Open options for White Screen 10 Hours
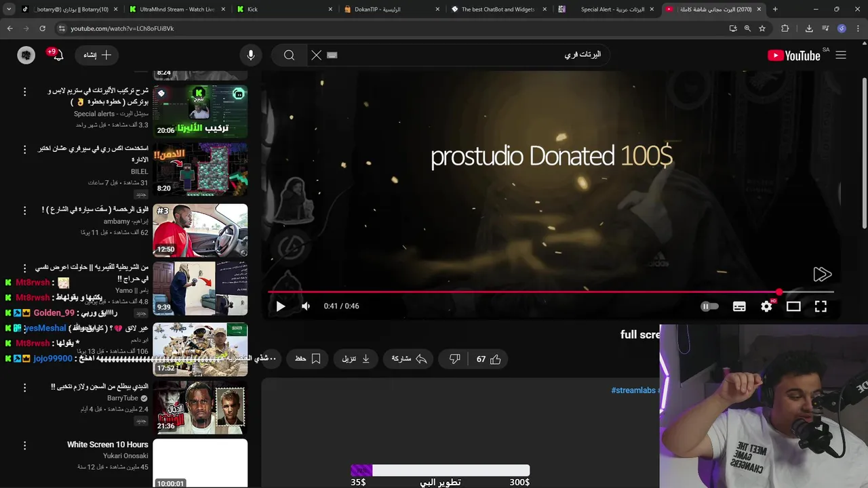Image resolution: width=868 pixels, height=488 pixels. (x=25, y=446)
